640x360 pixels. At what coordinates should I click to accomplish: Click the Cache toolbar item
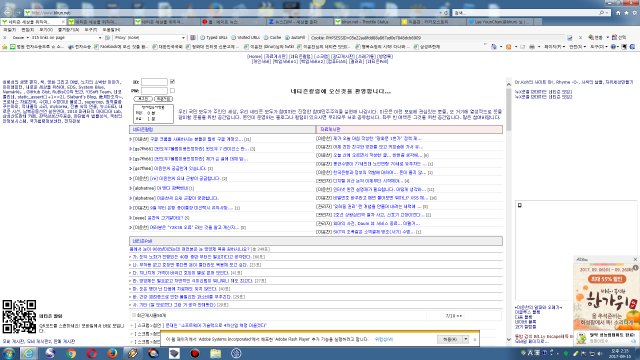pos(272,38)
